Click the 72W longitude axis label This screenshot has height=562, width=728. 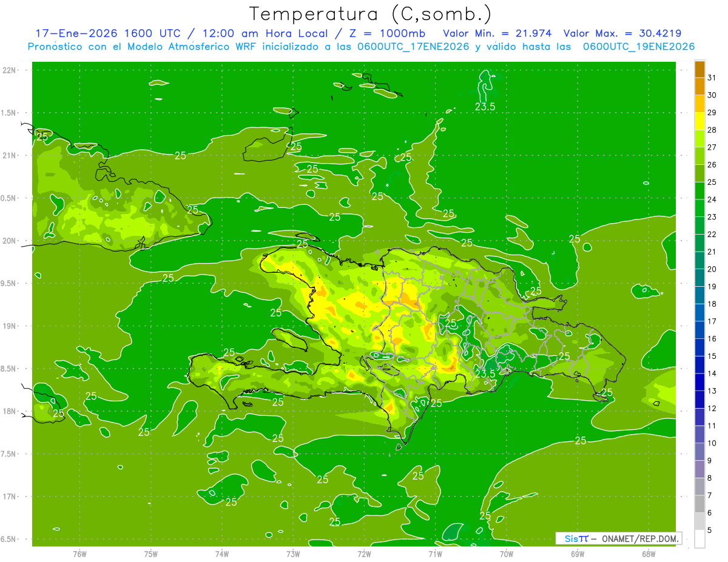coord(364,554)
